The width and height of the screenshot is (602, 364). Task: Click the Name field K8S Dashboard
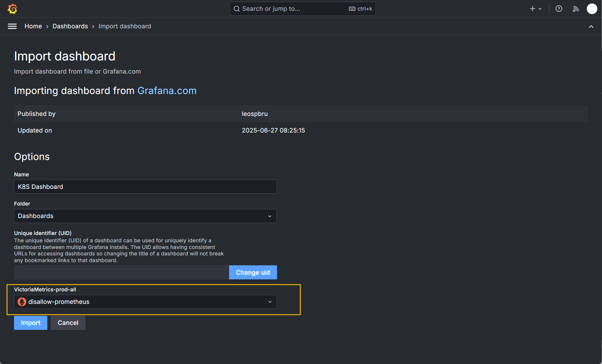click(145, 187)
